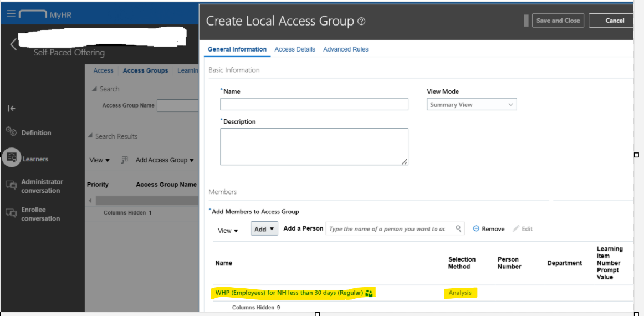Screen dimensions: 644x316
Task: Open the View Mode Summary View dropdown
Action: [x=472, y=104]
